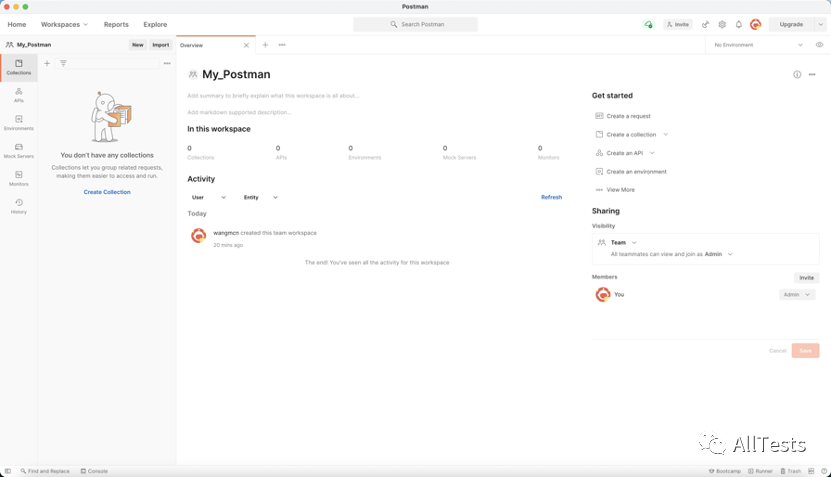Open the Environments sidebar panel
Image resolution: width=832 pixels, height=478 pixels.
19,123
